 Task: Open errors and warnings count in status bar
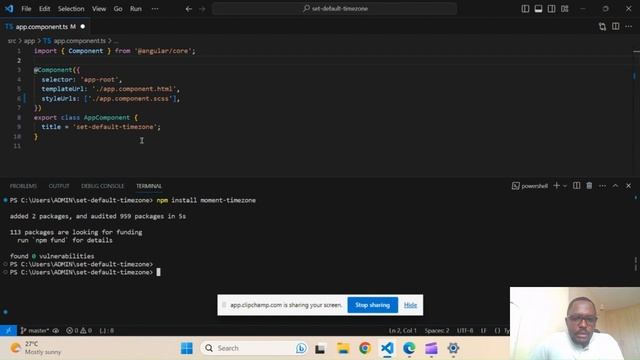tap(79, 331)
